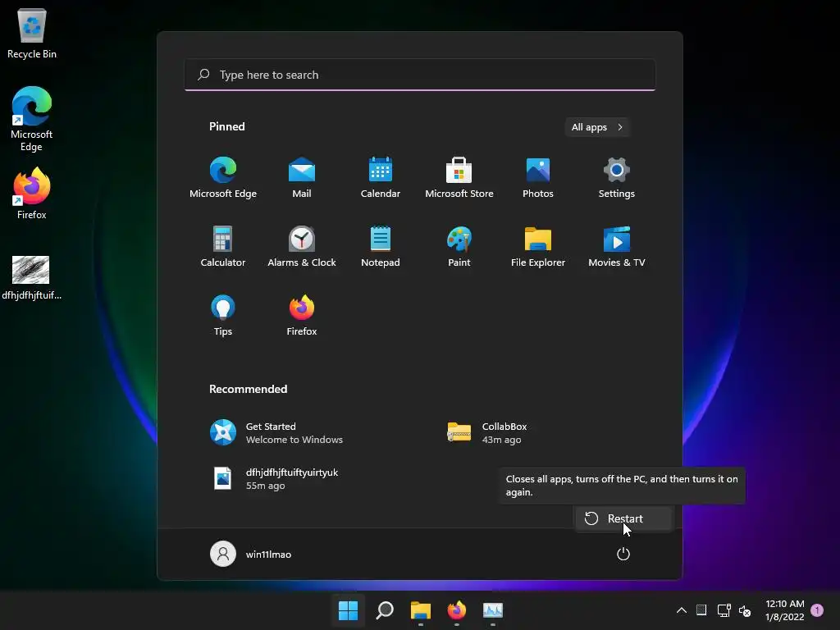This screenshot has width=840, height=630.
Task: Open the network status tray icon
Action: coord(724,609)
